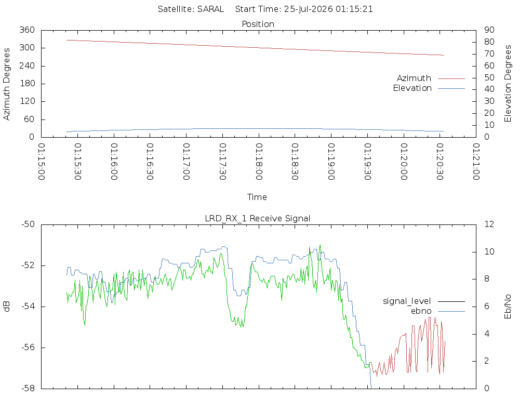Click the '20' Elevation axis tick label

[489, 113]
